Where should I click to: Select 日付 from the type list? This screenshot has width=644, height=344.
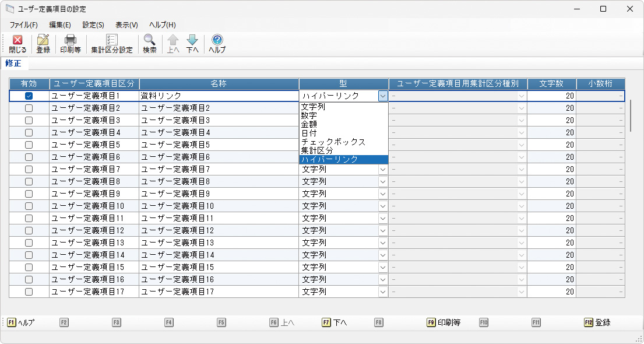[309, 133]
